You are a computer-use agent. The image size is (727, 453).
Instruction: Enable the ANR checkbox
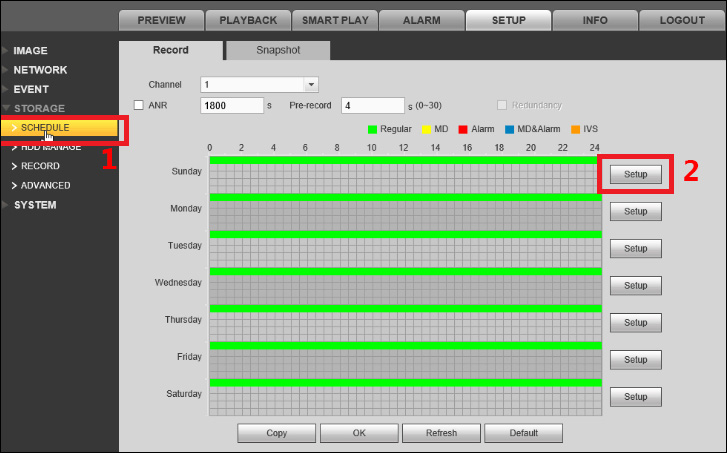139,105
